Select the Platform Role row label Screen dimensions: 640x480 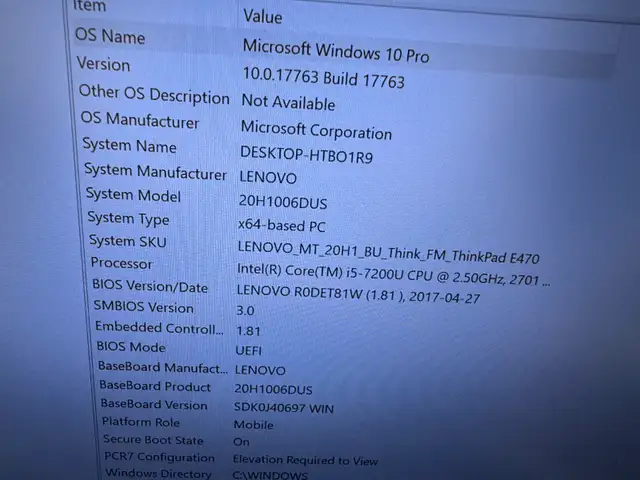click(x=140, y=422)
